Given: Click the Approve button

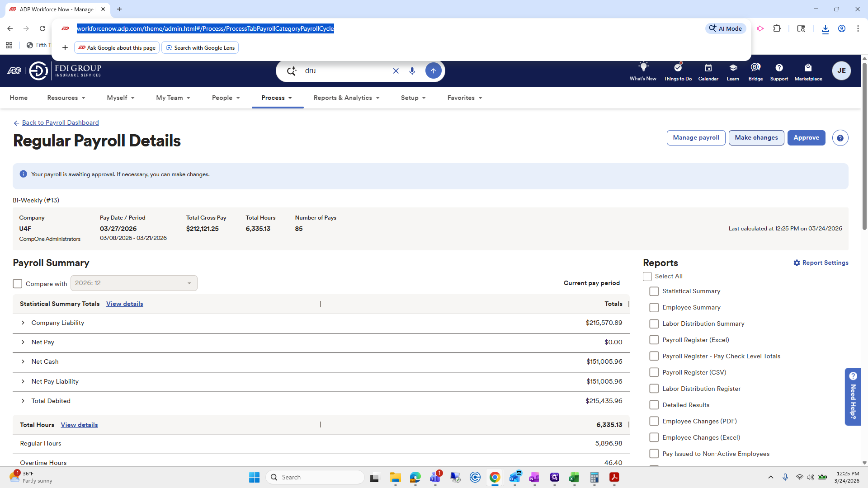Looking at the screenshot, I should pyautogui.click(x=806, y=138).
